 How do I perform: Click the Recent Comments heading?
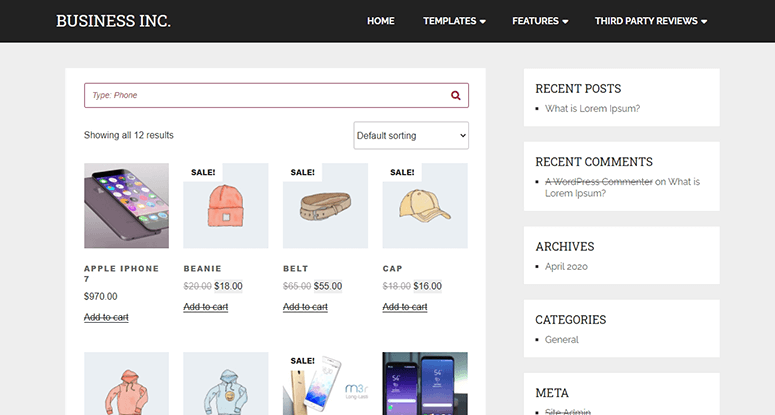click(594, 162)
